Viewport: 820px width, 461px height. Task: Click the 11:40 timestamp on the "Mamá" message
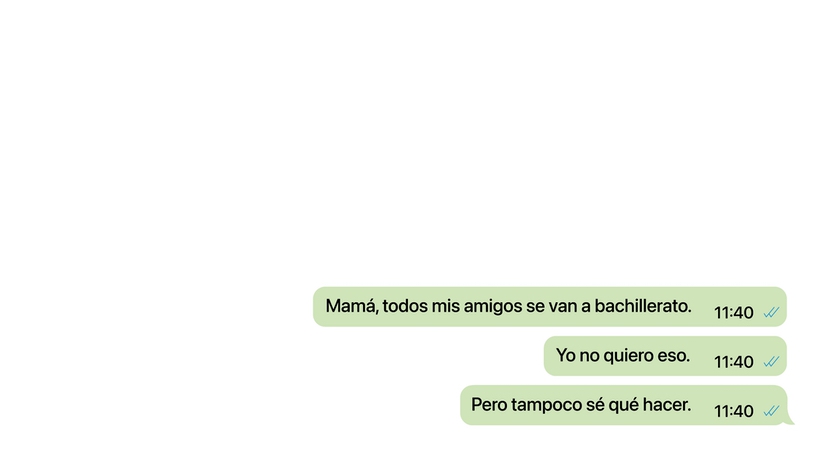point(734,313)
